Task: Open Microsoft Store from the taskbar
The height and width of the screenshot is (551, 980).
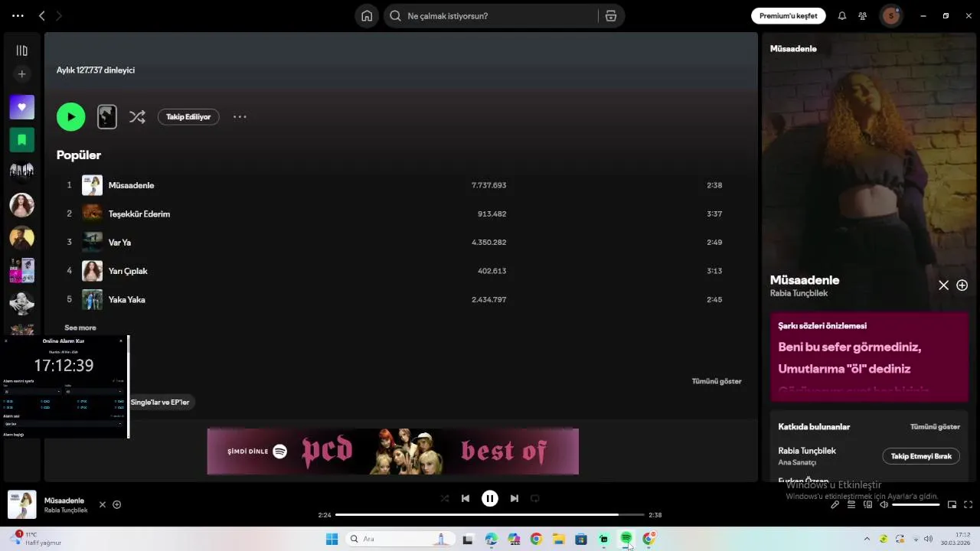Action: click(x=581, y=540)
